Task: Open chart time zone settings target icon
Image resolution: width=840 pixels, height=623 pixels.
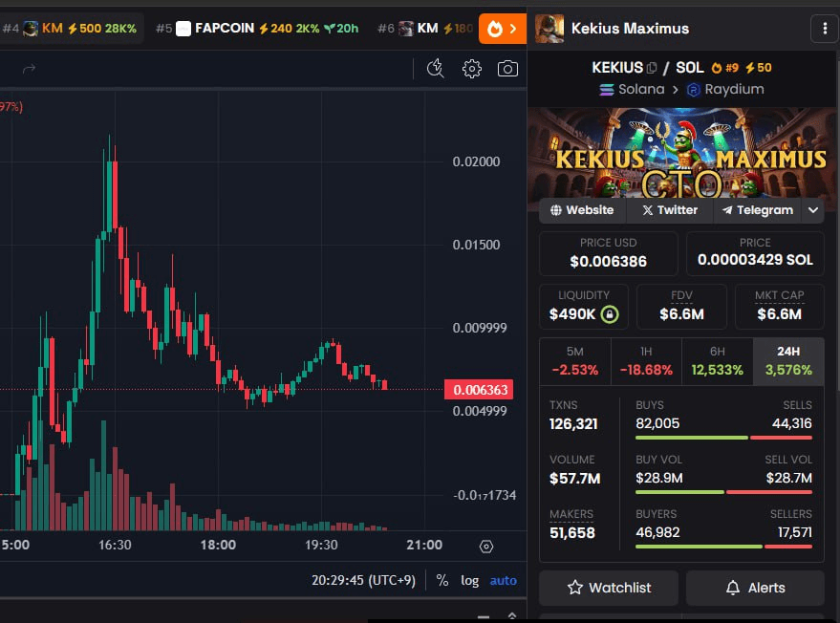Action: [x=485, y=547]
